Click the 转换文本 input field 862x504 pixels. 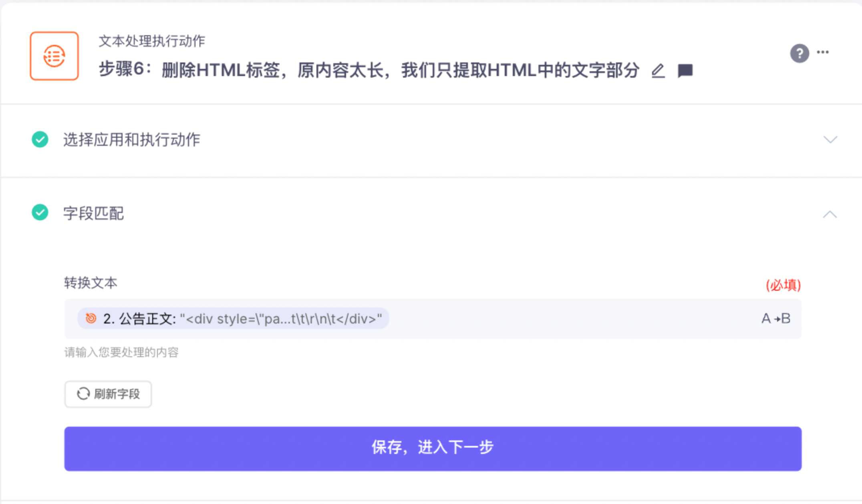(x=433, y=319)
